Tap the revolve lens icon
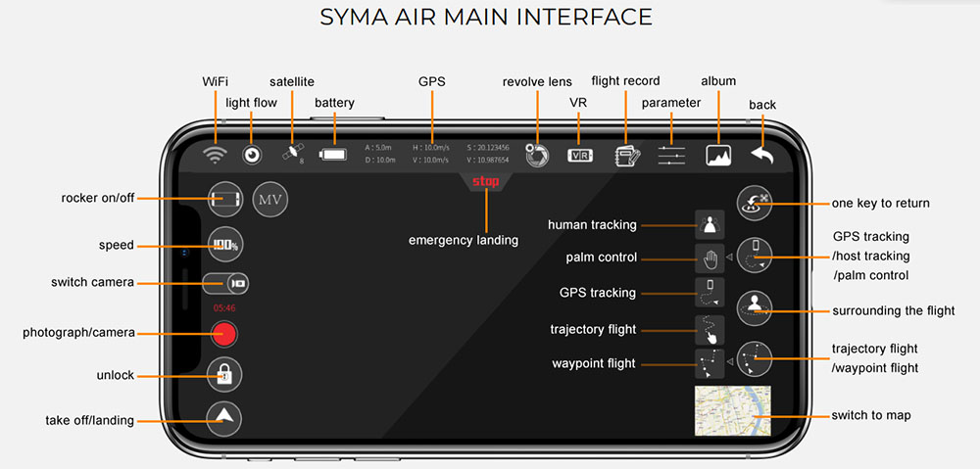Viewport: 980px width, 469px height. coord(537,155)
